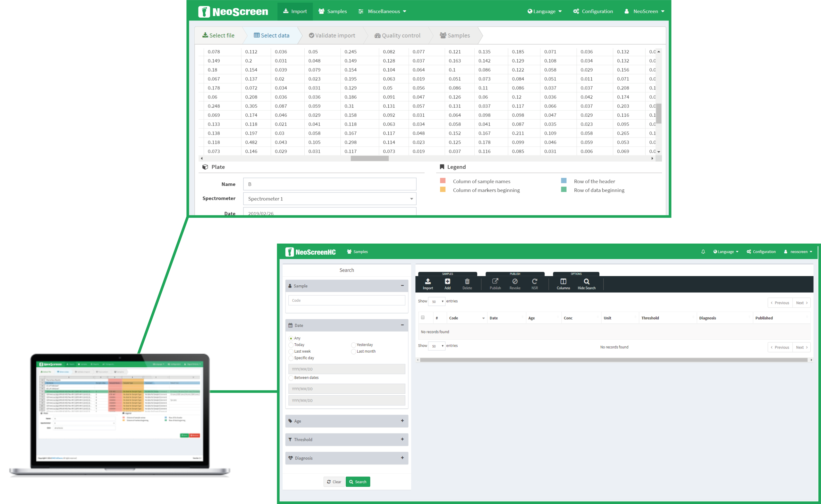Click the scroll left arrow of data table
Screen dimensions: 821x504
tap(202, 158)
